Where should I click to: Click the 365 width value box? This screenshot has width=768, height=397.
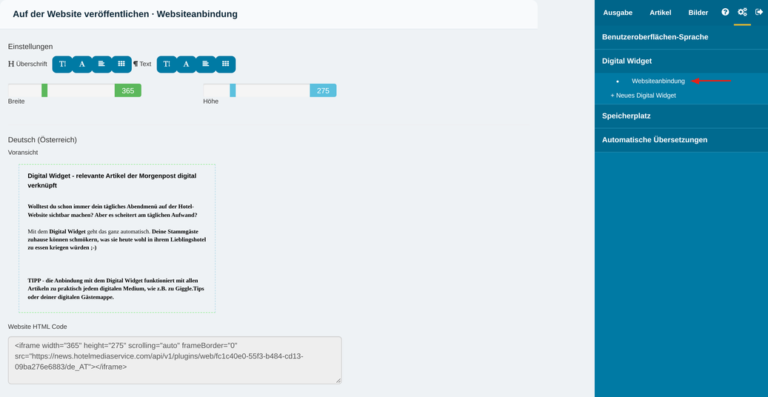(128, 91)
